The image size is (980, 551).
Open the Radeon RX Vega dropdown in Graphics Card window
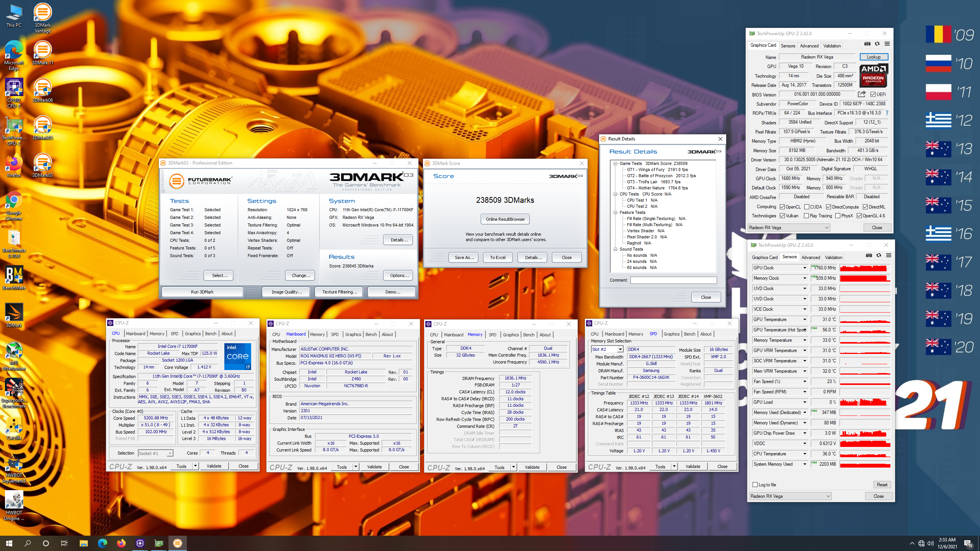pos(789,228)
